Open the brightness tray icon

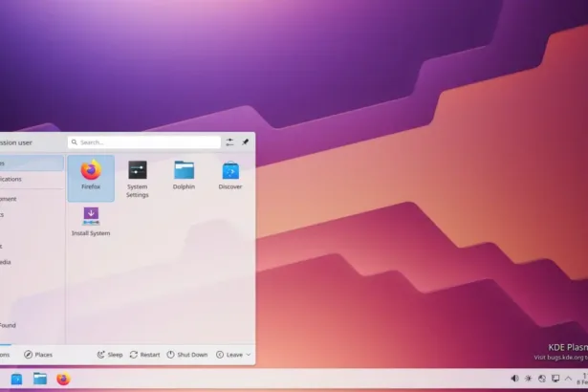[529, 379]
